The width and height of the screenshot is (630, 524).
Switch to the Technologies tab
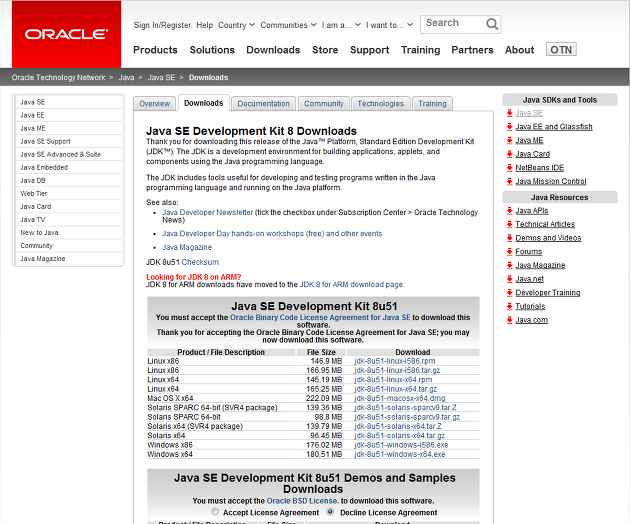[x=381, y=104]
